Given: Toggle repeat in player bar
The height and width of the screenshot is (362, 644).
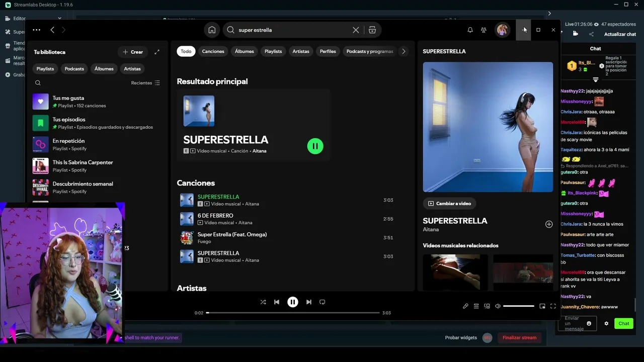Looking at the screenshot, I should click(323, 302).
